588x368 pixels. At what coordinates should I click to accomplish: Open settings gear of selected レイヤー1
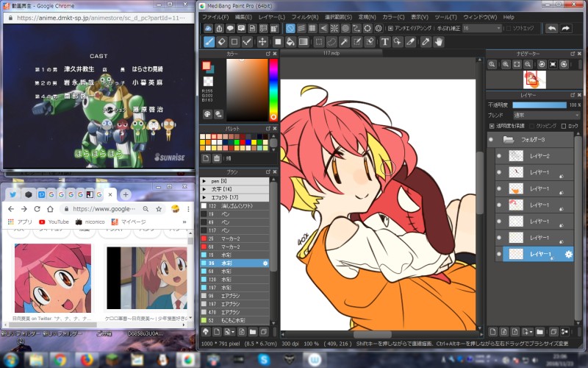point(568,254)
